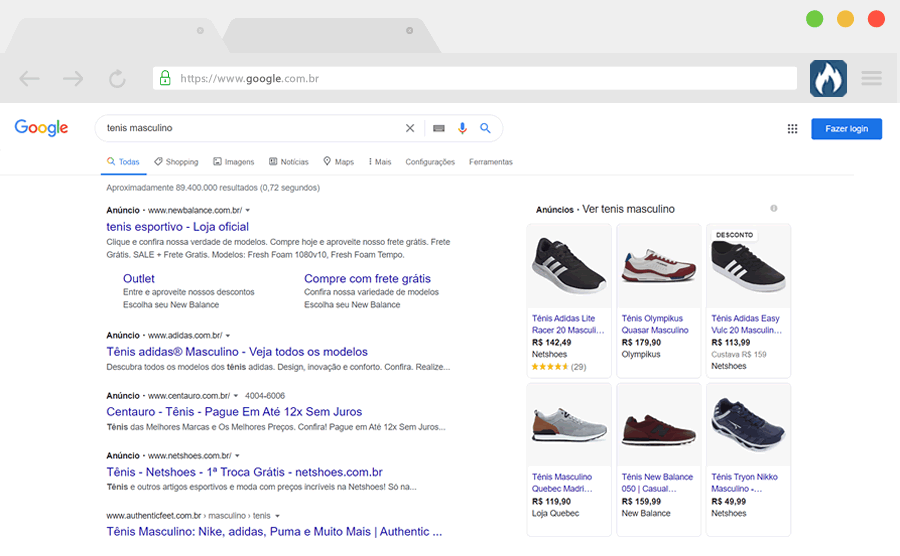Open the Outlet sitelink
The height and width of the screenshot is (556, 900).
pyautogui.click(x=139, y=278)
